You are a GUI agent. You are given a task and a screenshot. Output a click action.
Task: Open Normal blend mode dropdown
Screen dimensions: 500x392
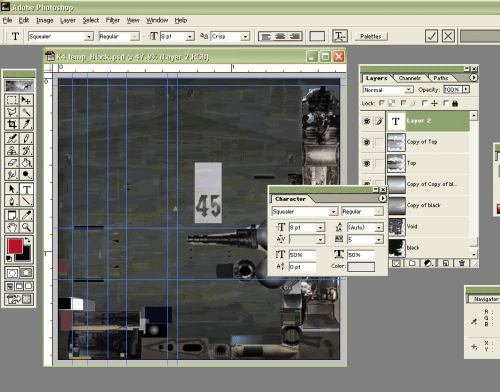[409, 90]
